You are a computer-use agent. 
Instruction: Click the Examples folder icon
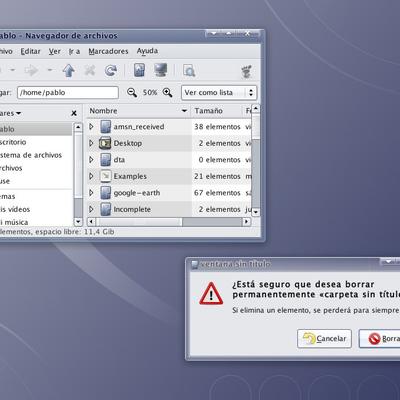point(105,176)
